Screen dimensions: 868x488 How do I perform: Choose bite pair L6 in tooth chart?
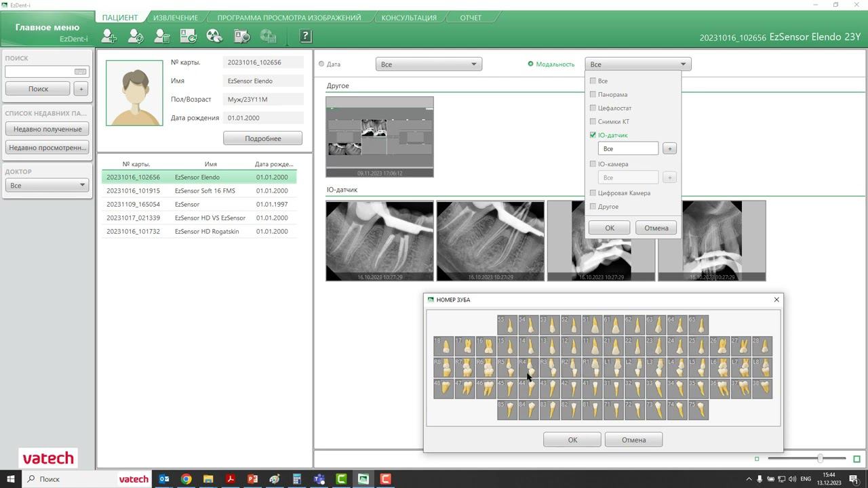pos(720,367)
